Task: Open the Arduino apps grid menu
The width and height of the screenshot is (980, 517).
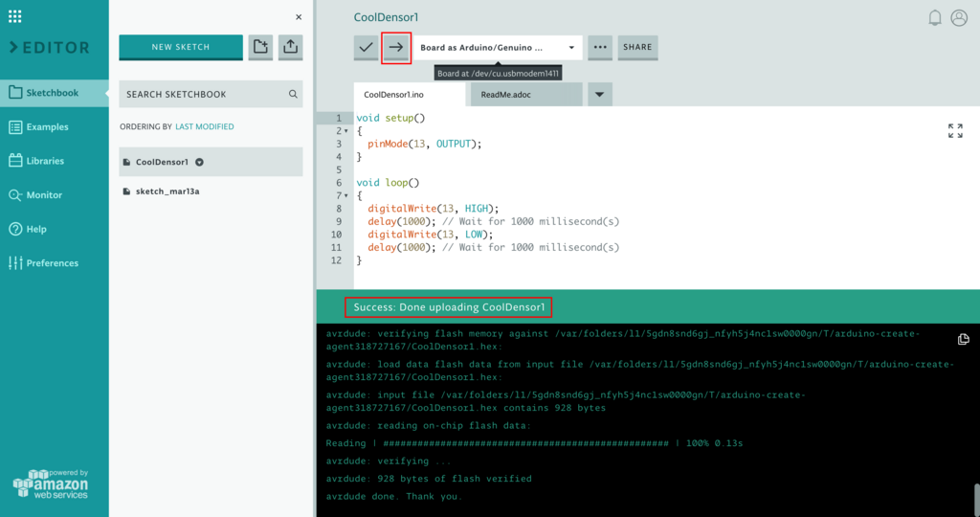Action: coord(15,16)
